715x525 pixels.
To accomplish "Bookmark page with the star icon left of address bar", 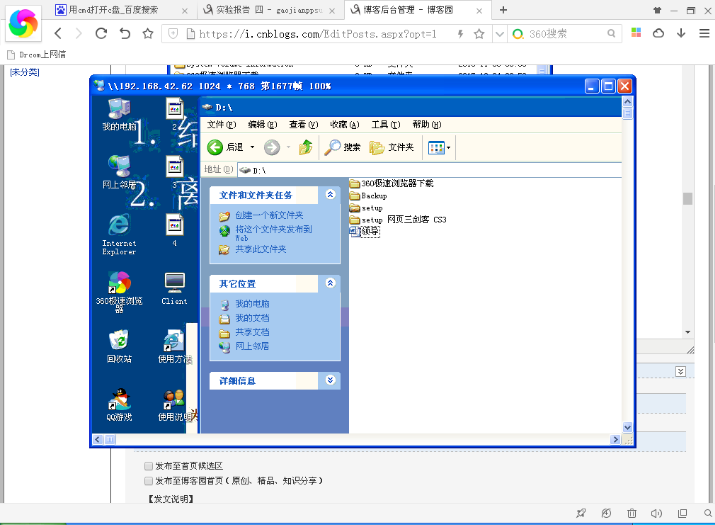I will [148, 33].
